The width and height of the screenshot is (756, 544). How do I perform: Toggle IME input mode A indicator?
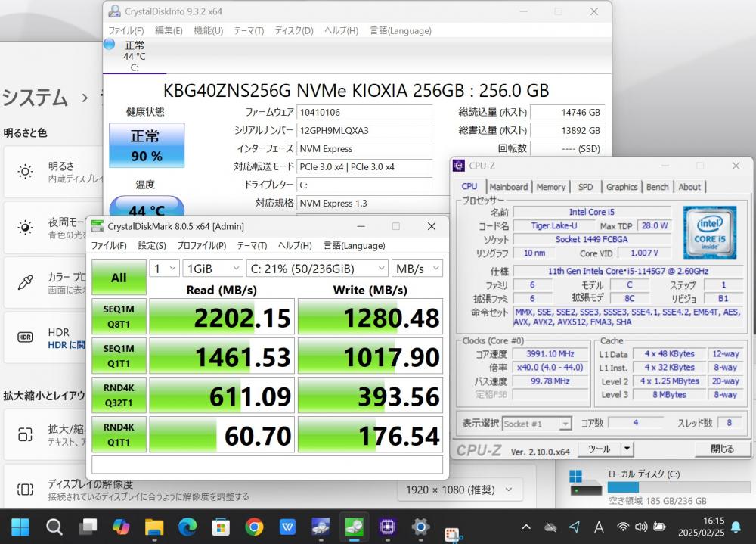click(x=599, y=527)
